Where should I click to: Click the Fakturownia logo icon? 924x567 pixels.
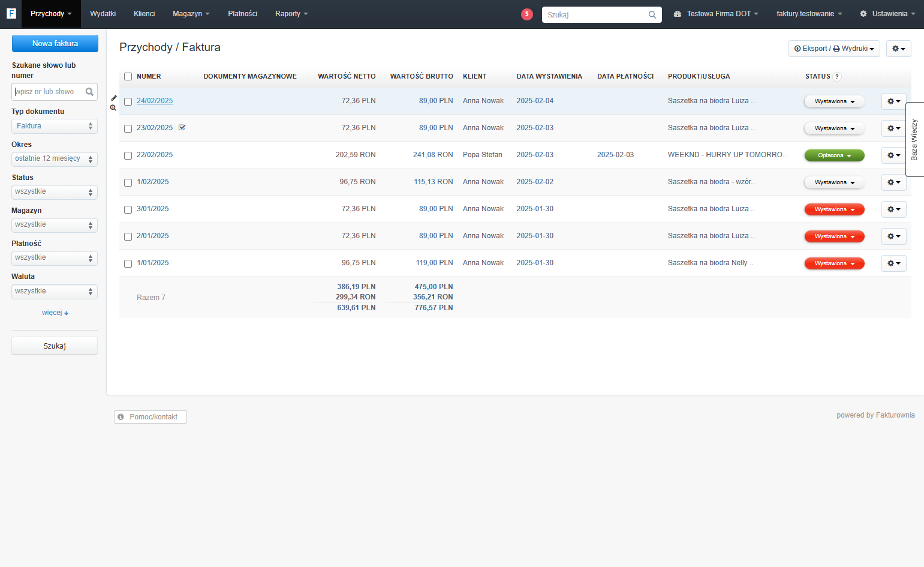click(11, 13)
